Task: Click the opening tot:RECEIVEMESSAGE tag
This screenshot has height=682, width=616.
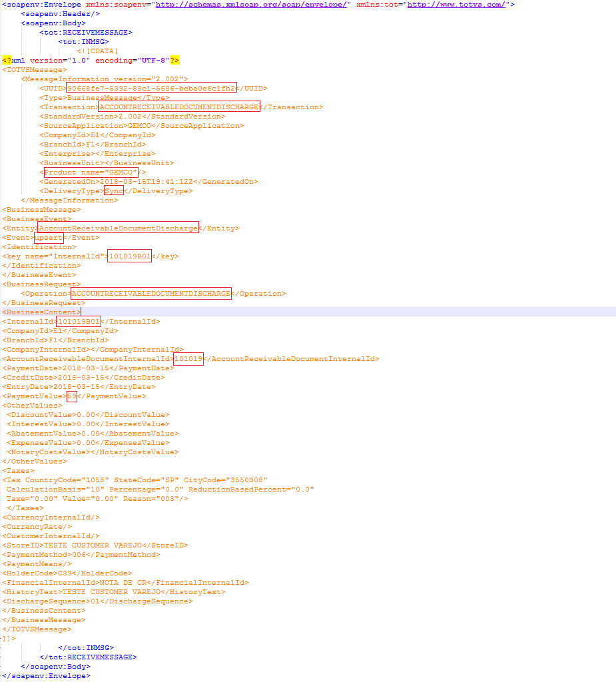Action: 86,33
